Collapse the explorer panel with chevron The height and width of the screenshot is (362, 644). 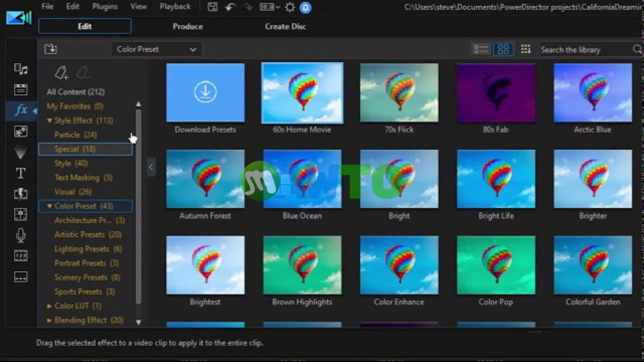pyautogui.click(x=151, y=167)
